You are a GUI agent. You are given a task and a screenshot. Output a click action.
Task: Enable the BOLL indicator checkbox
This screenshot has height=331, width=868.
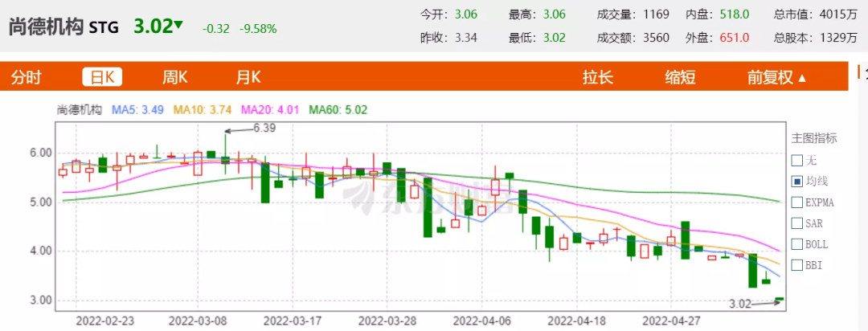tap(797, 244)
